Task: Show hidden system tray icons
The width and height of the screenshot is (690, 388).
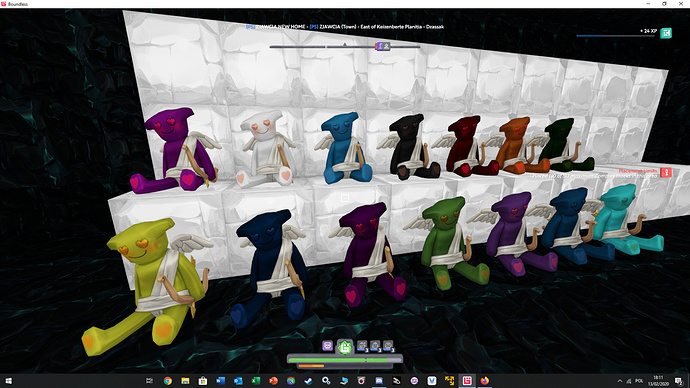Action: coord(620,381)
